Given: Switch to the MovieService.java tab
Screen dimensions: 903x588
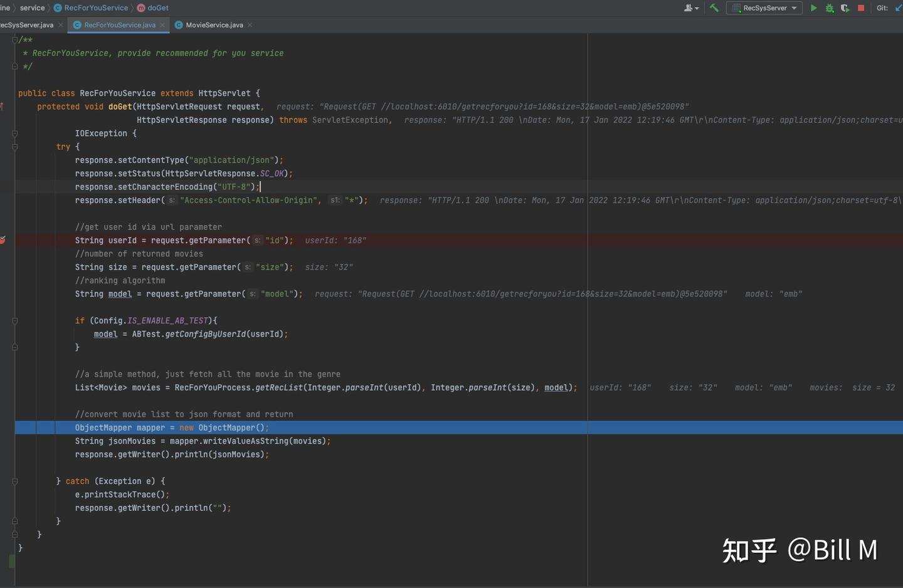Looking at the screenshot, I should click(x=214, y=25).
